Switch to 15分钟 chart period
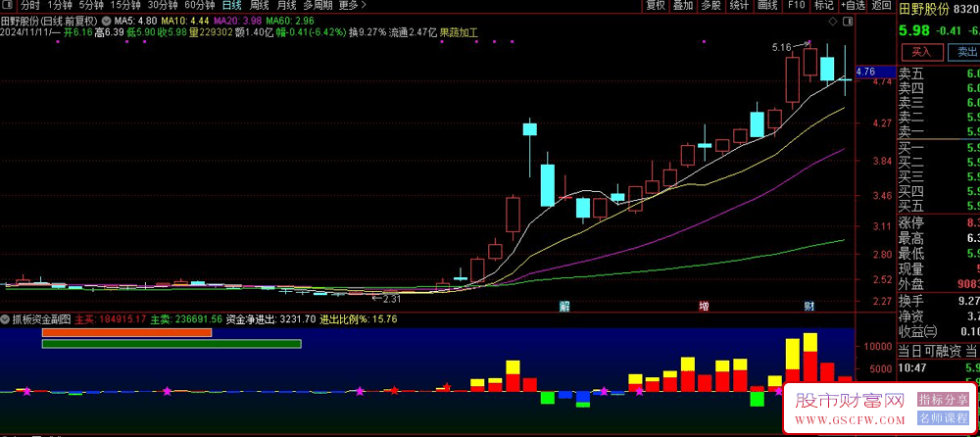980x437 pixels. tap(125, 6)
